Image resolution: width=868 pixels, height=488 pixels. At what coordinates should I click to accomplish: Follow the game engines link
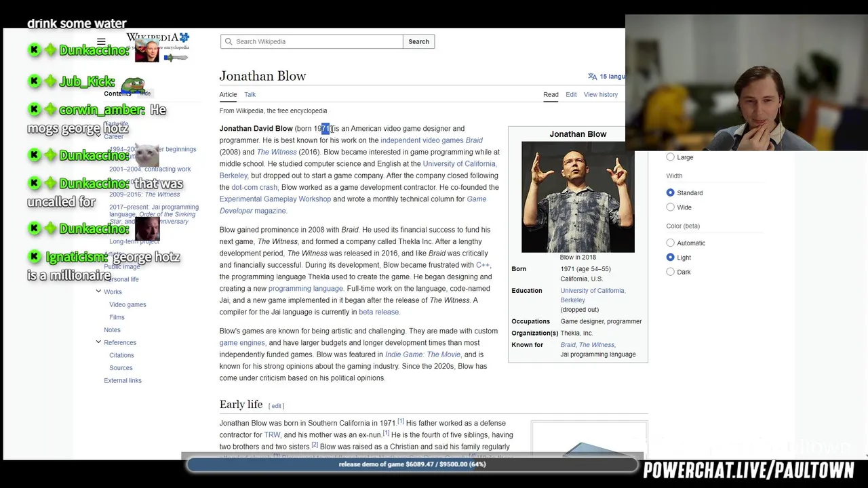pos(242,343)
